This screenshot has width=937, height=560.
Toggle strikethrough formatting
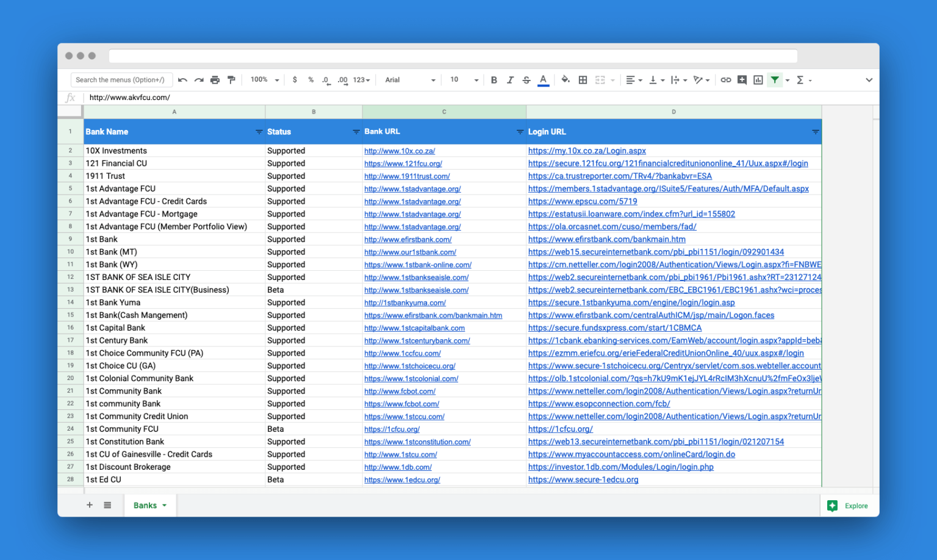coord(526,80)
